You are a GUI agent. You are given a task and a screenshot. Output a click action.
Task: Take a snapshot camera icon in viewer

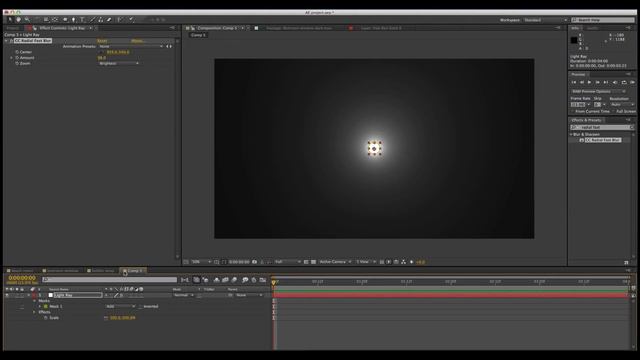click(255, 262)
